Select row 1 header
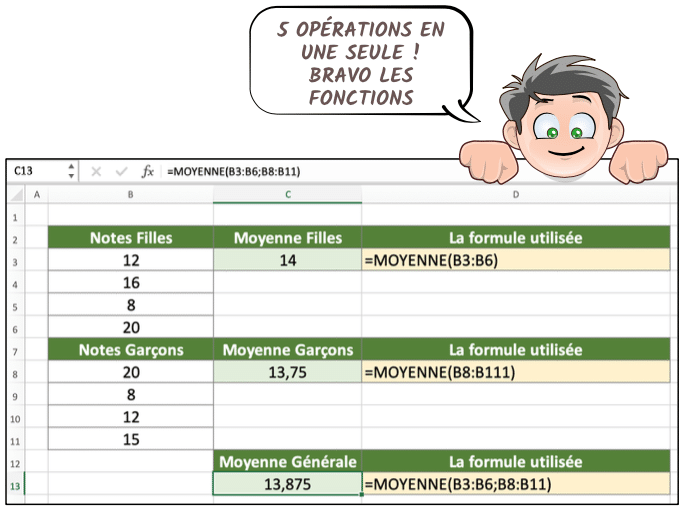The image size is (685, 511). tap(16, 216)
